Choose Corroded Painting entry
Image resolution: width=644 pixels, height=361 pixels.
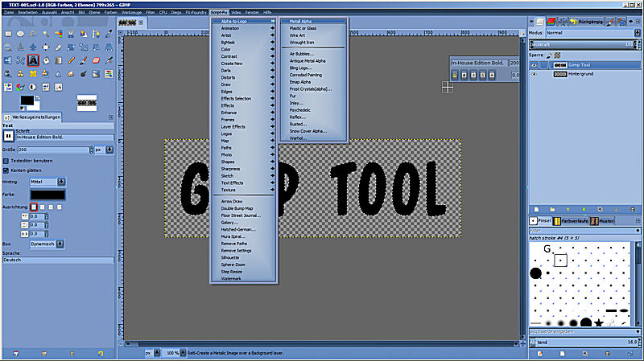314,75
